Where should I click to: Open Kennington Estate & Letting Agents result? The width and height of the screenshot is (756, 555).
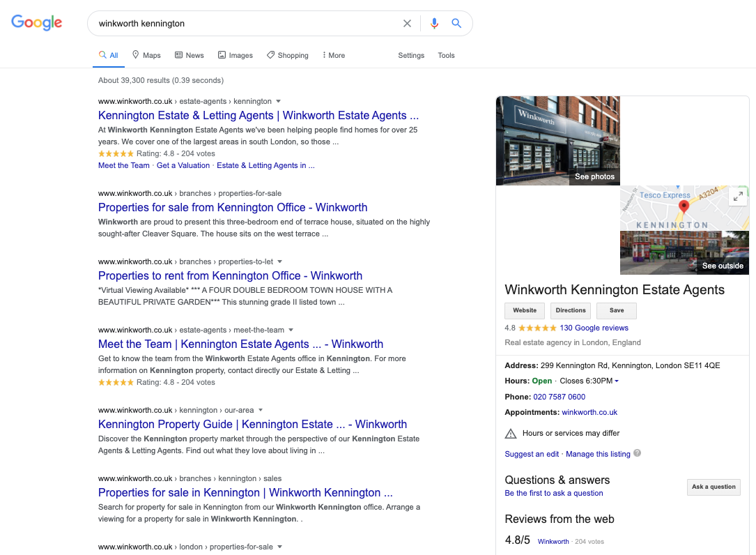point(259,115)
